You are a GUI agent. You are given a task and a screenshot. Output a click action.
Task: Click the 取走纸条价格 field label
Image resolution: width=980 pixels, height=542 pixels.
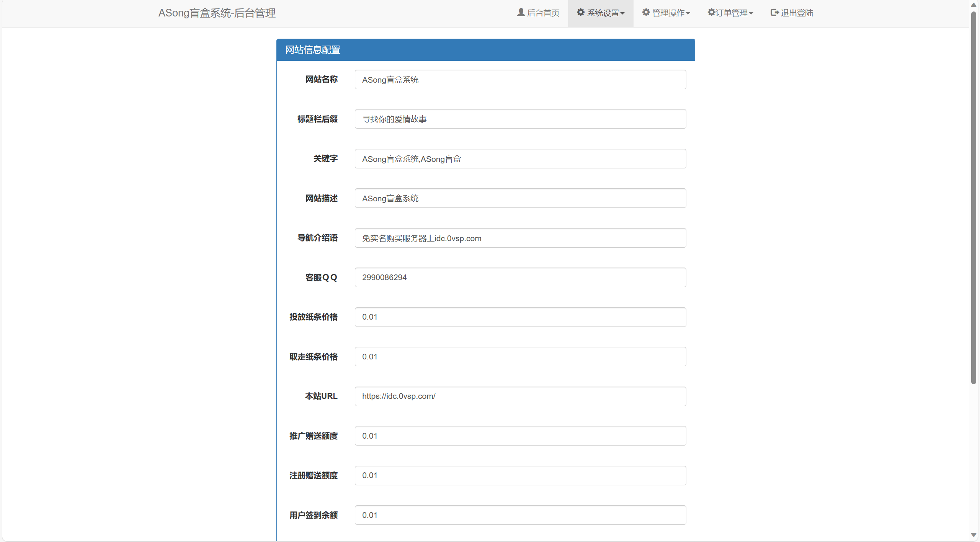pos(314,357)
